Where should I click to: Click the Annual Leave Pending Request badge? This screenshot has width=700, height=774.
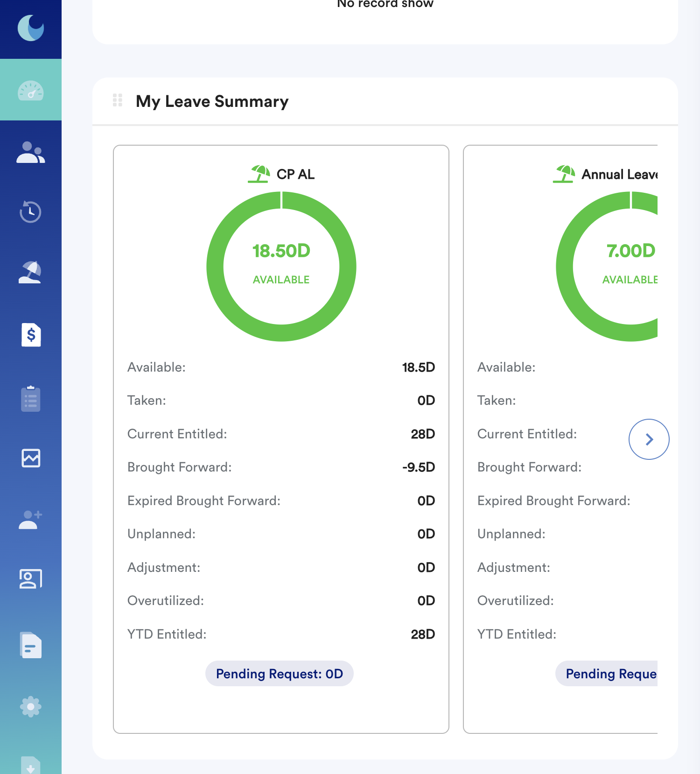pos(607,674)
